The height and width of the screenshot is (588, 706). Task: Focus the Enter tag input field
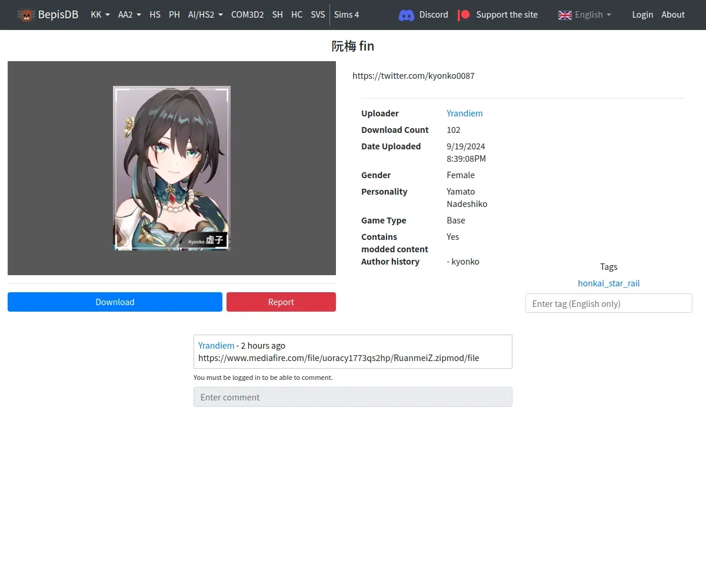click(x=608, y=303)
